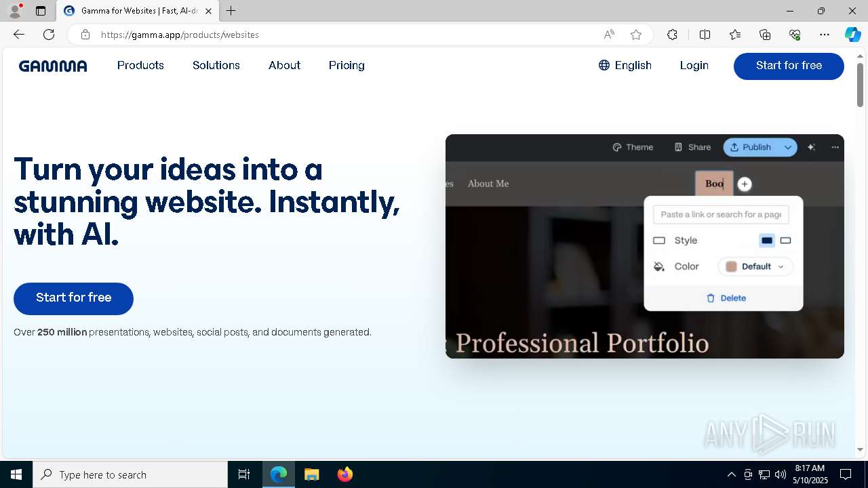
Task: Open the browser Extensions icon
Action: click(x=672, y=35)
